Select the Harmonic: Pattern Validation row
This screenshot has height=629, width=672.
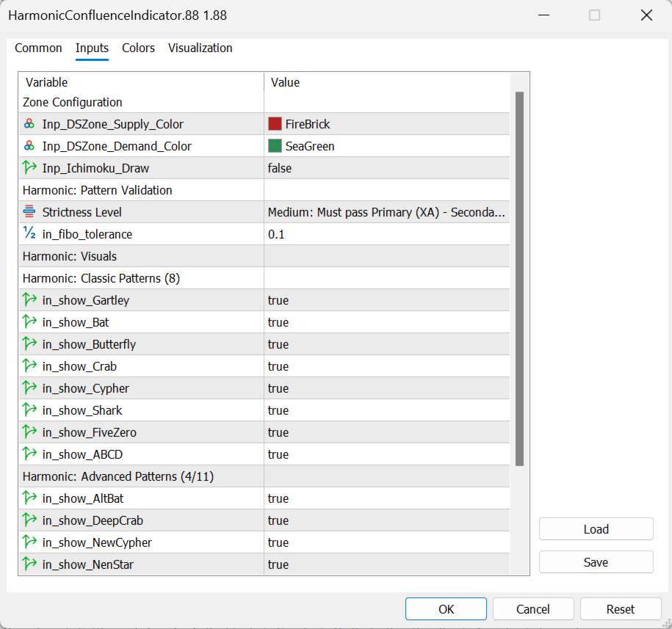(264, 190)
